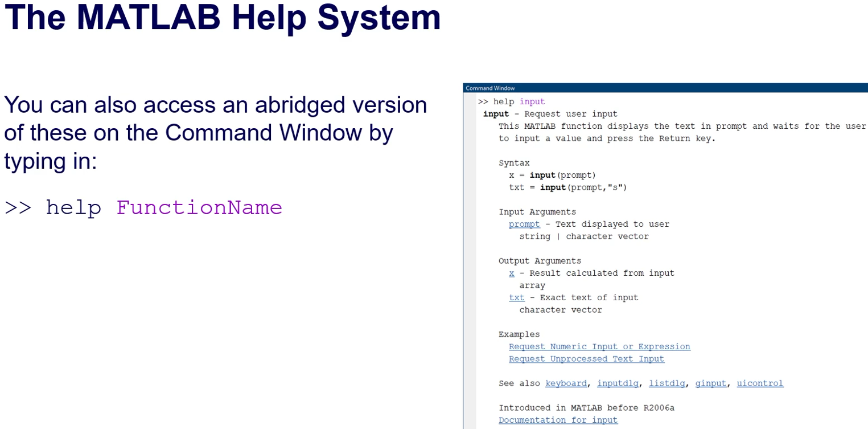Screen dimensions: 868x429
Task: Click the 'Output Arguments' heading
Action: (540, 261)
